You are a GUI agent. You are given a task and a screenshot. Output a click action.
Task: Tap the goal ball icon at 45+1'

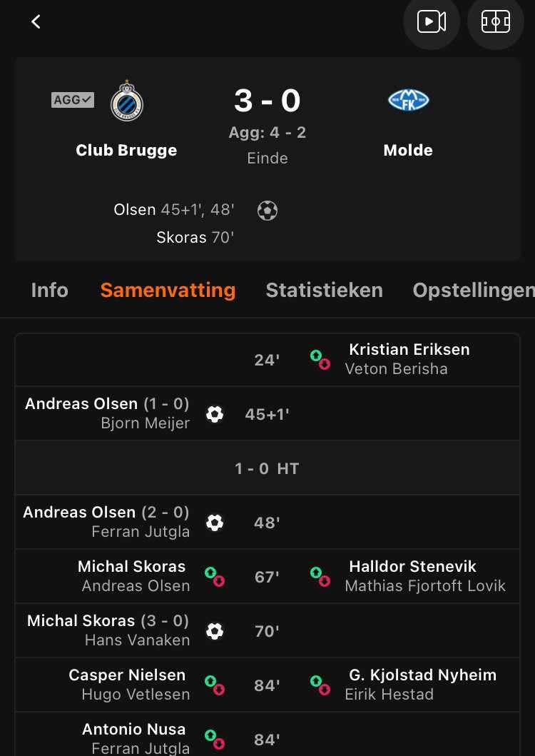point(215,414)
